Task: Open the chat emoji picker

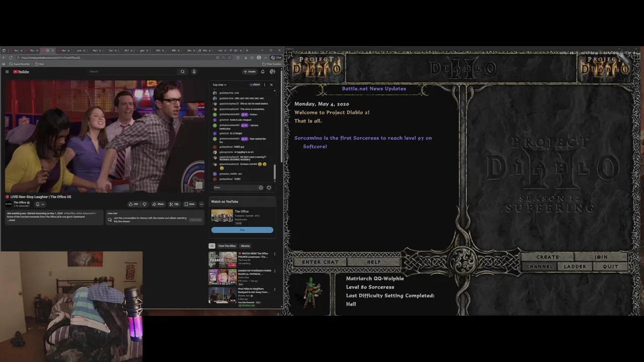Action: (261, 188)
